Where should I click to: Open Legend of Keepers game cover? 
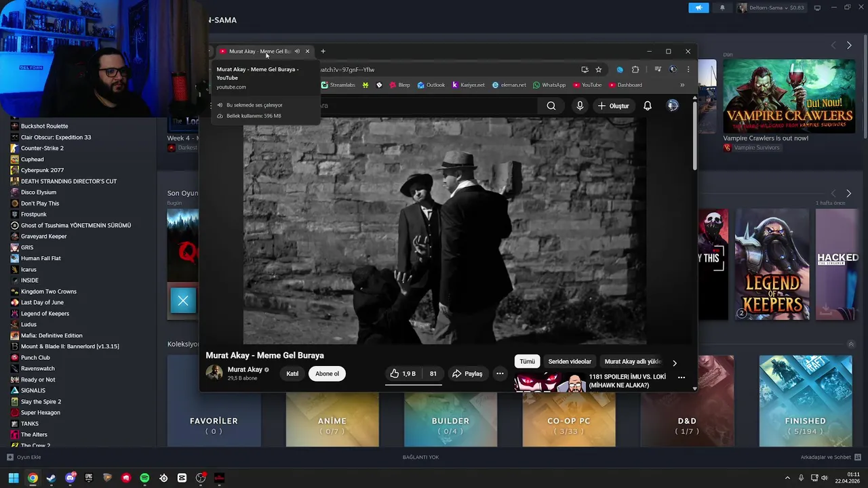772,264
